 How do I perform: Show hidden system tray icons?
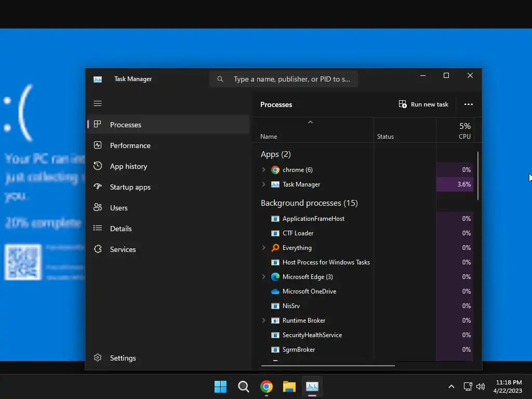pyautogui.click(x=451, y=387)
